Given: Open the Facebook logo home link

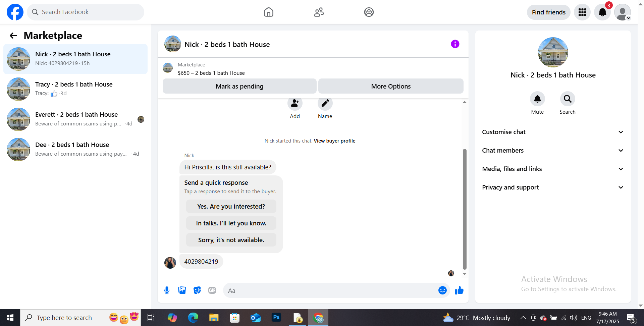Looking at the screenshot, I should click(15, 12).
